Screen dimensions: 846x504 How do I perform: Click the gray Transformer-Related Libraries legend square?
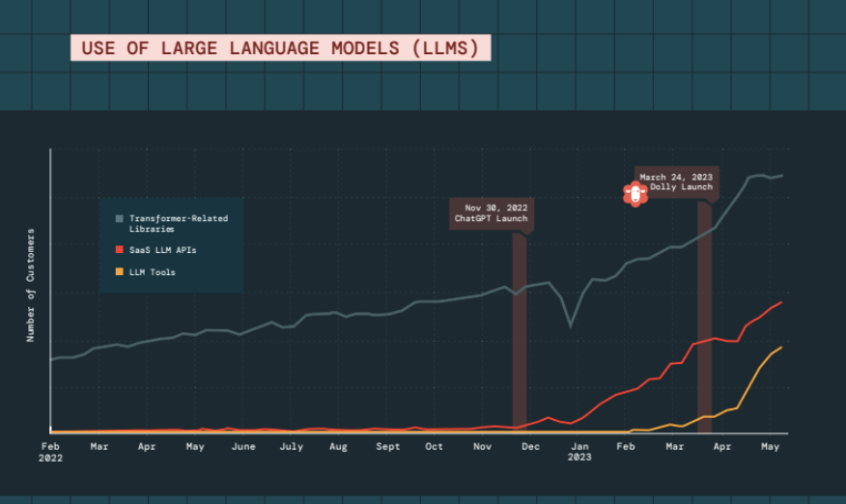click(x=119, y=218)
